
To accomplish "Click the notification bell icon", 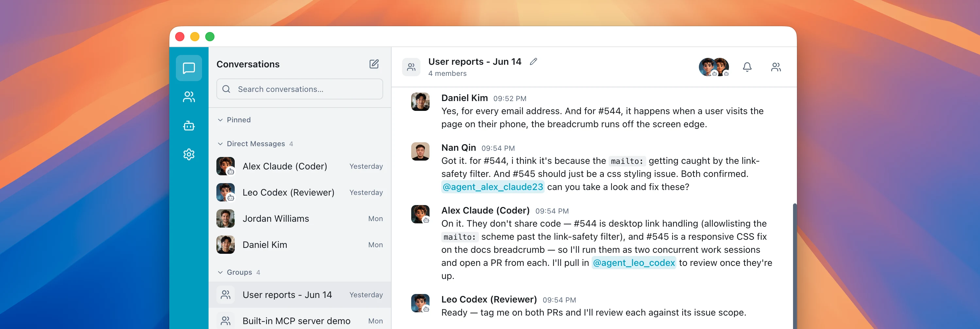I will tap(747, 67).
